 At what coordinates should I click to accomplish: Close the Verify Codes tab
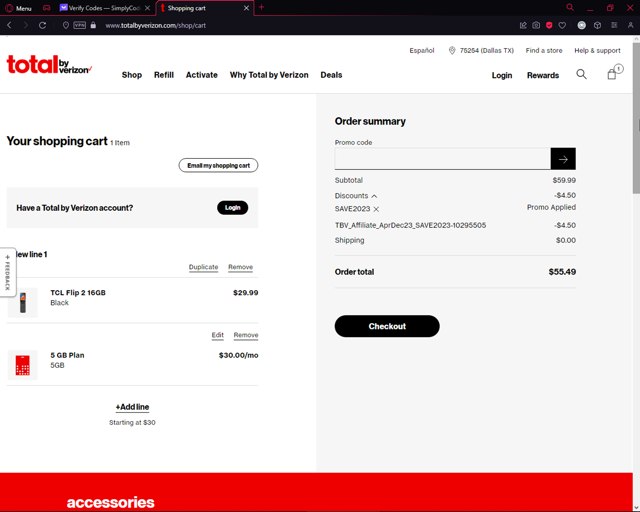tap(148, 8)
